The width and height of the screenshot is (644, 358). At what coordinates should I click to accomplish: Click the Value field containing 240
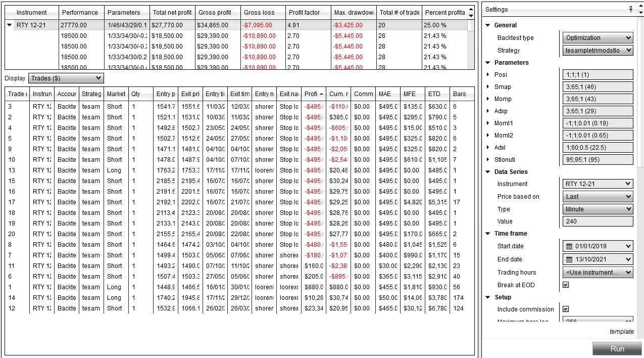click(598, 221)
